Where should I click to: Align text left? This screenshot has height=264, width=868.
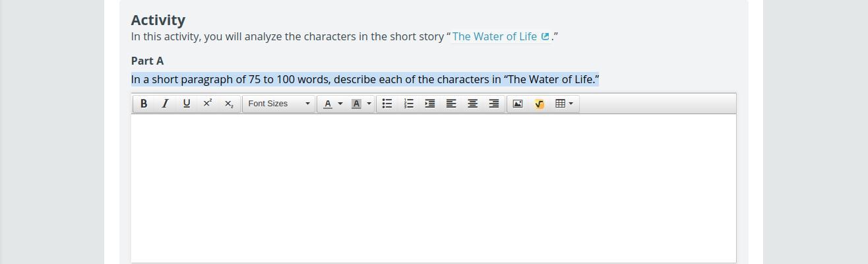pos(451,104)
